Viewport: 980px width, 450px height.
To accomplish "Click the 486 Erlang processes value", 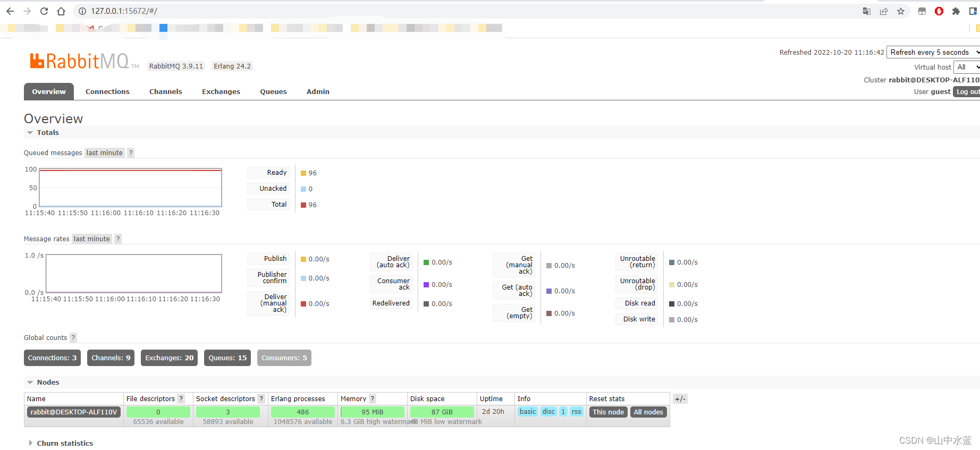I will point(303,412).
